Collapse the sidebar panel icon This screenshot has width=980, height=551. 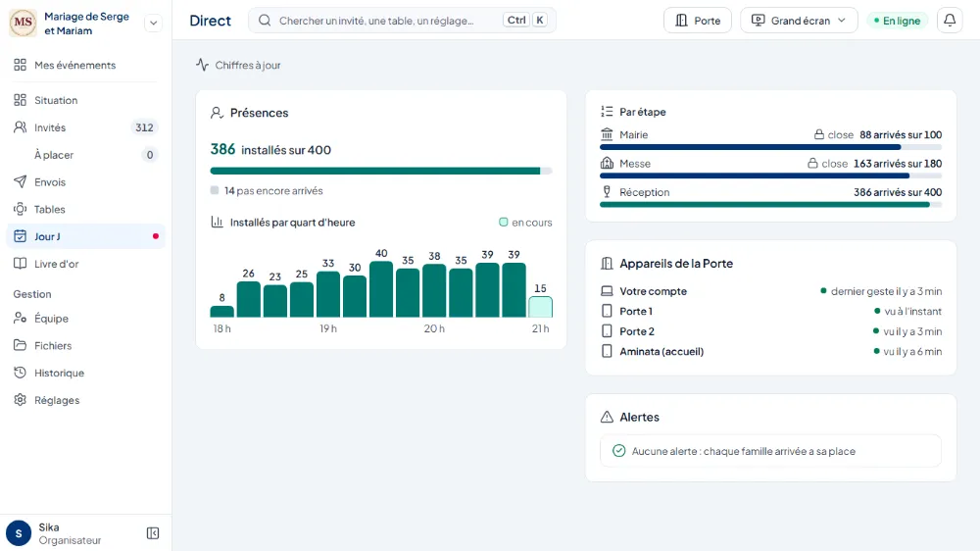(x=153, y=533)
